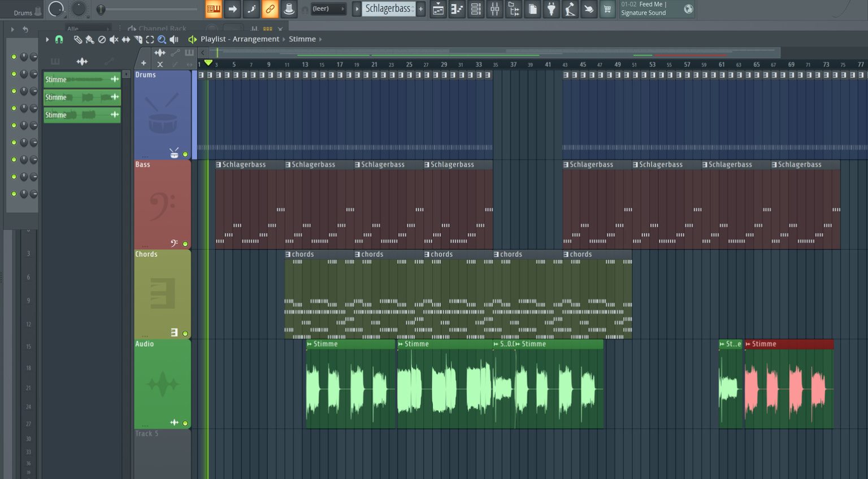Open the Browser folder-tree icon

point(513,9)
